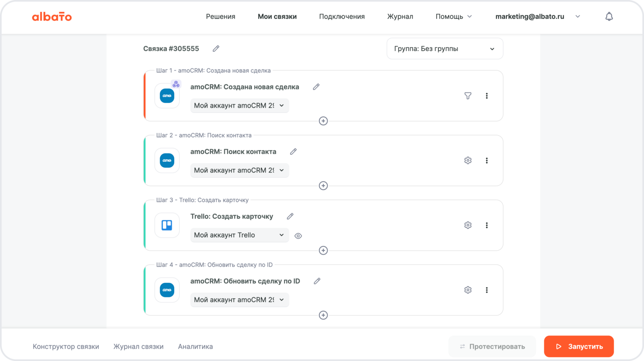Open Мой аккаунт Trello dropdown
Viewport: 644px width, 361px height.
[x=239, y=235]
